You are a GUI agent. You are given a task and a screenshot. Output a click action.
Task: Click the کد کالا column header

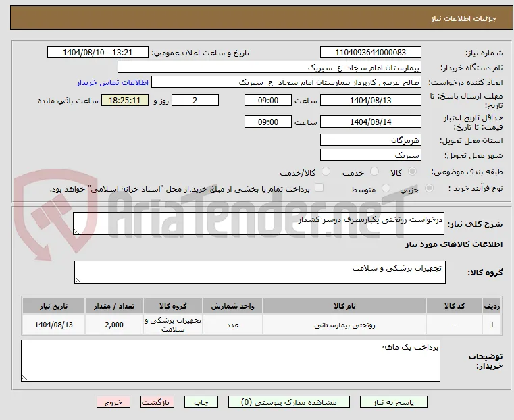point(454,306)
